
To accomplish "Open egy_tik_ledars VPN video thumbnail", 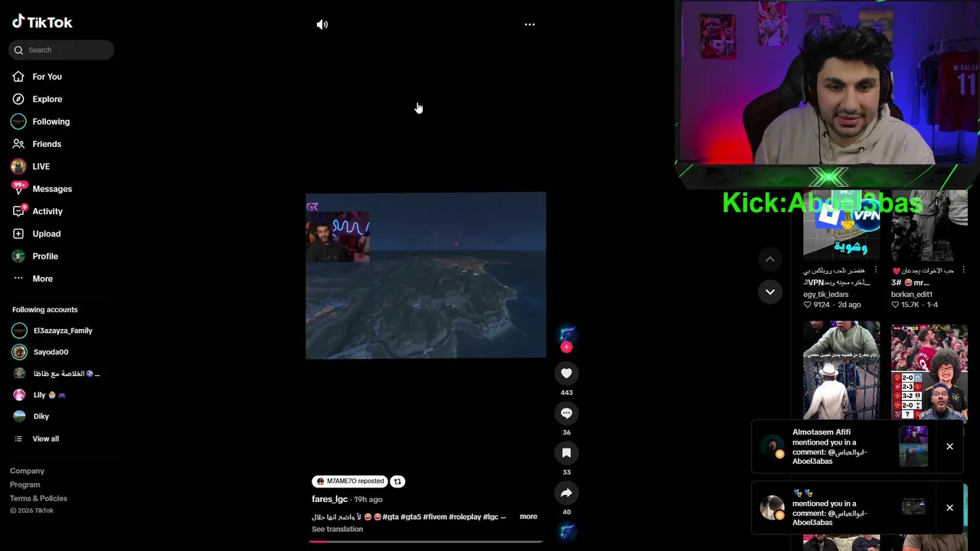I will tap(841, 226).
